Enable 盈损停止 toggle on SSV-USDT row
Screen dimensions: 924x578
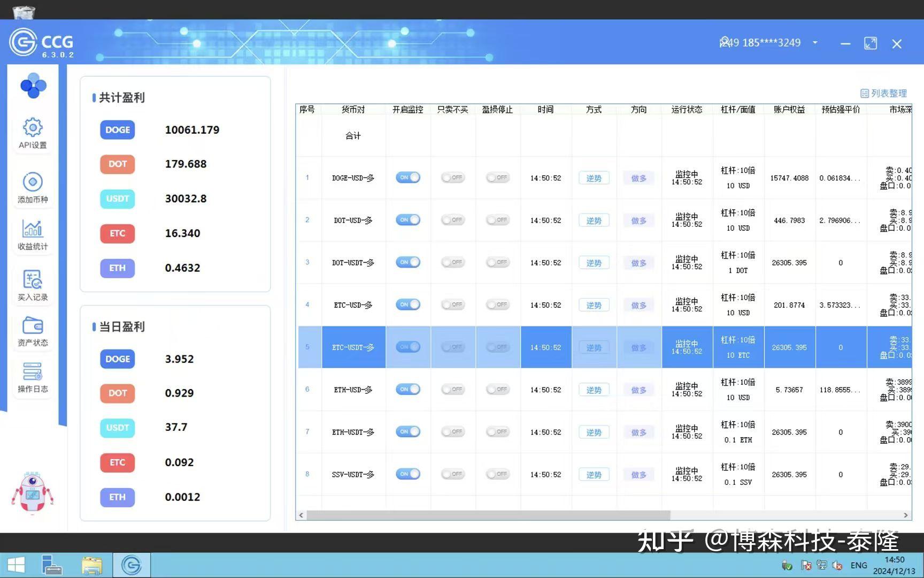(497, 474)
